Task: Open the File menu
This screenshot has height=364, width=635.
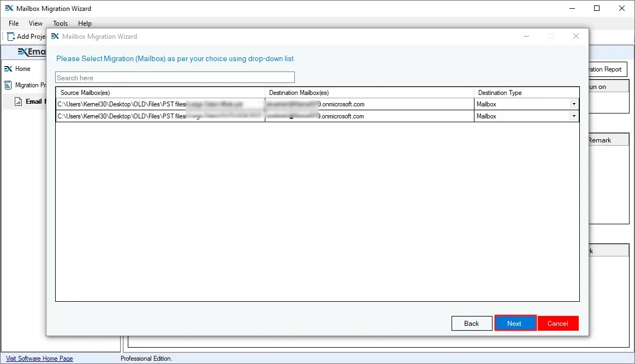Action: coord(14,23)
